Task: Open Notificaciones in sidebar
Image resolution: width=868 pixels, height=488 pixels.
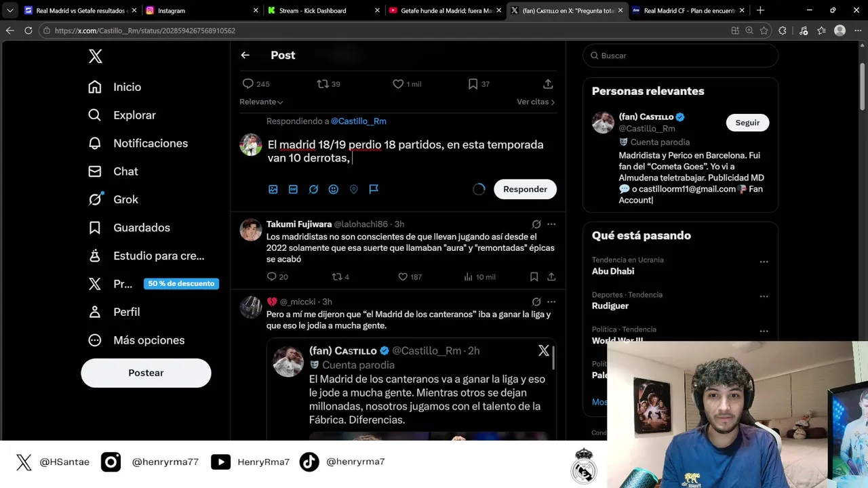Action: coord(138,143)
